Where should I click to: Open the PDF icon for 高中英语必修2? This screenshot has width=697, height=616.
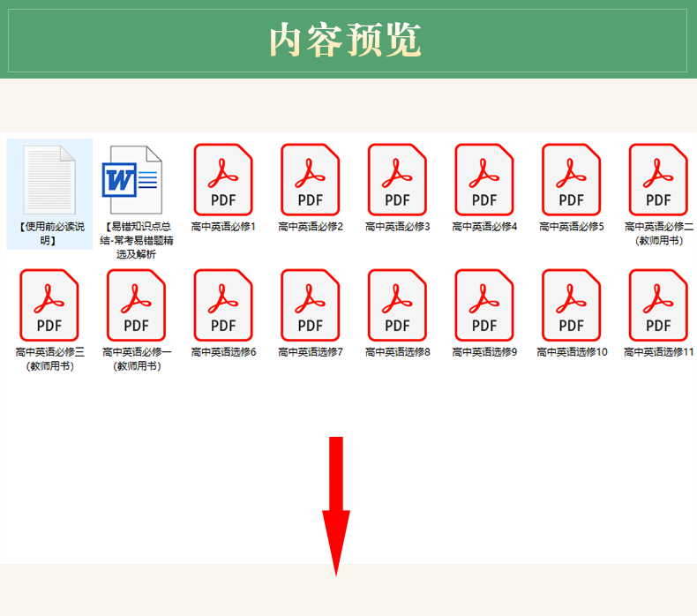coord(311,180)
